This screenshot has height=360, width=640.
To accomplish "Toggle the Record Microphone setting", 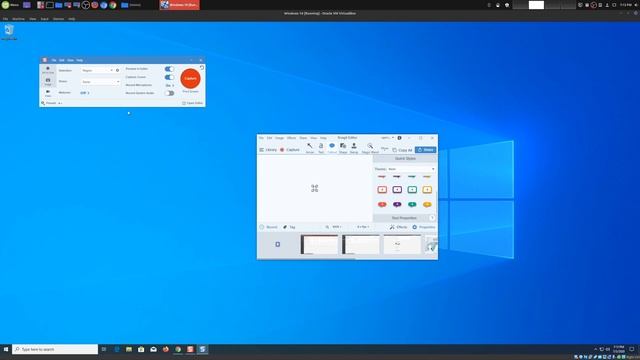I will click(169, 85).
